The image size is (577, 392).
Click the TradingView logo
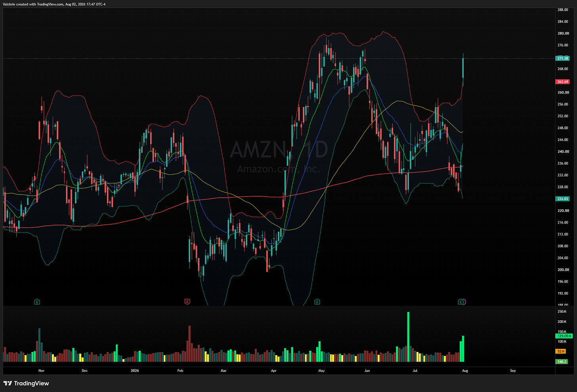(26, 383)
